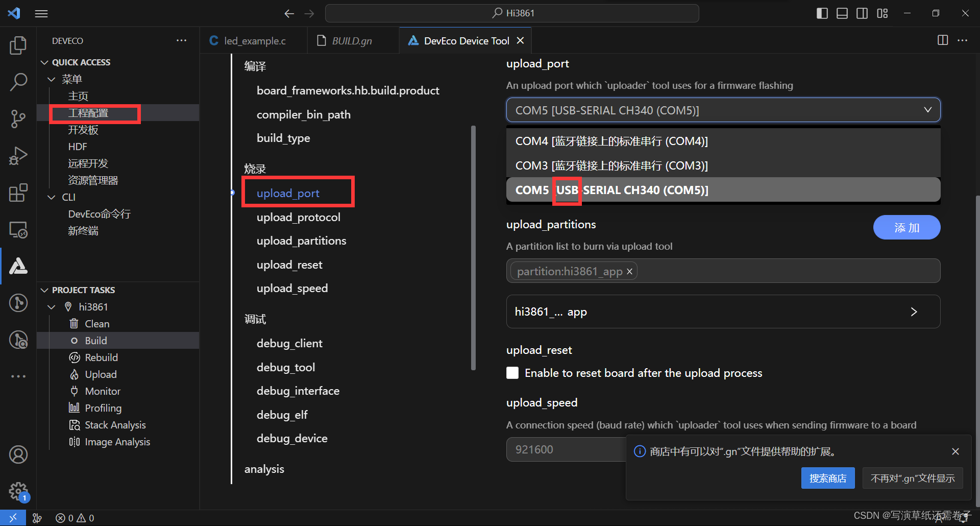Run the Clean project task
The height and width of the screenshot is (526, 980).
click(x=97, y=324)
